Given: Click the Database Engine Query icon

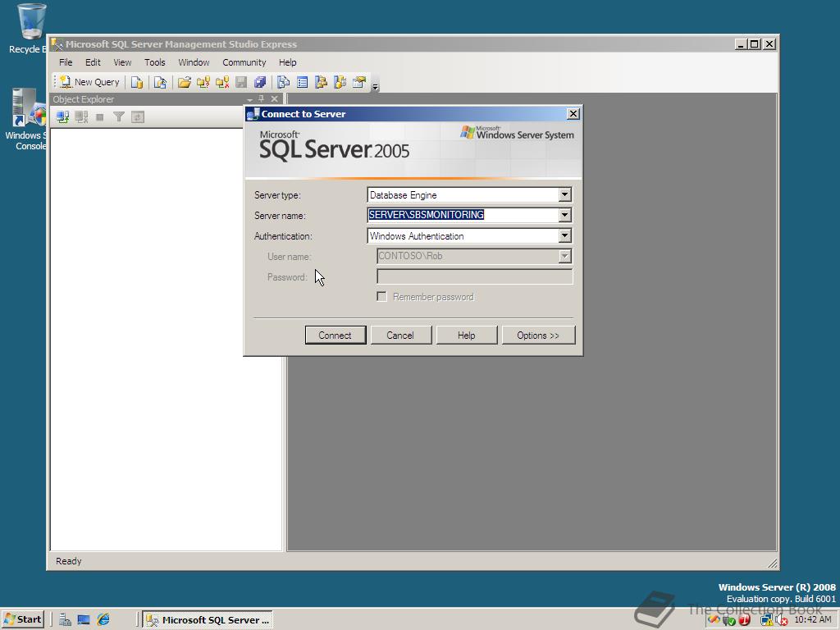Looking at the screenshot, I should (x=137, y=82).
